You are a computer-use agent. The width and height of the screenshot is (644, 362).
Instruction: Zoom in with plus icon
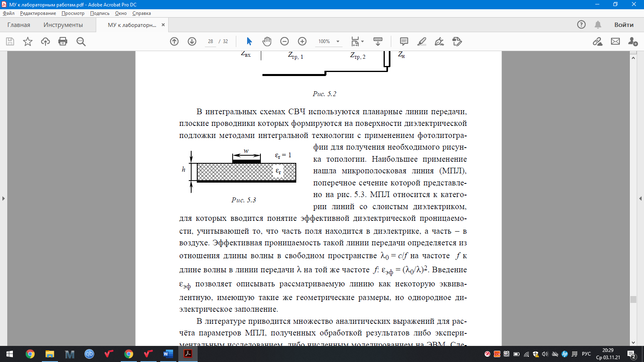pyautogui.click(x=302, y=41)
